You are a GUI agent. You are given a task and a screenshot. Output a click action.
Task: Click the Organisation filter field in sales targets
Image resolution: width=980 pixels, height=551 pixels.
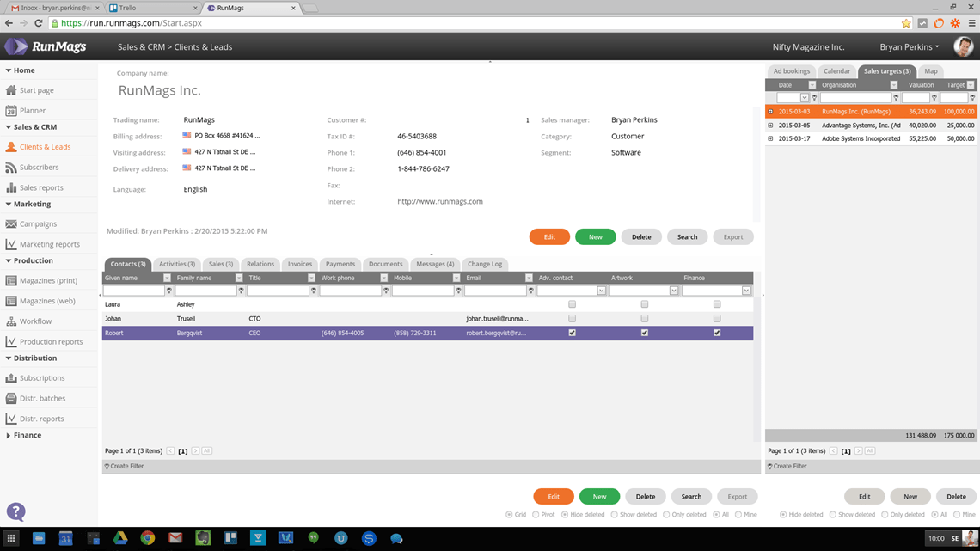855,97
